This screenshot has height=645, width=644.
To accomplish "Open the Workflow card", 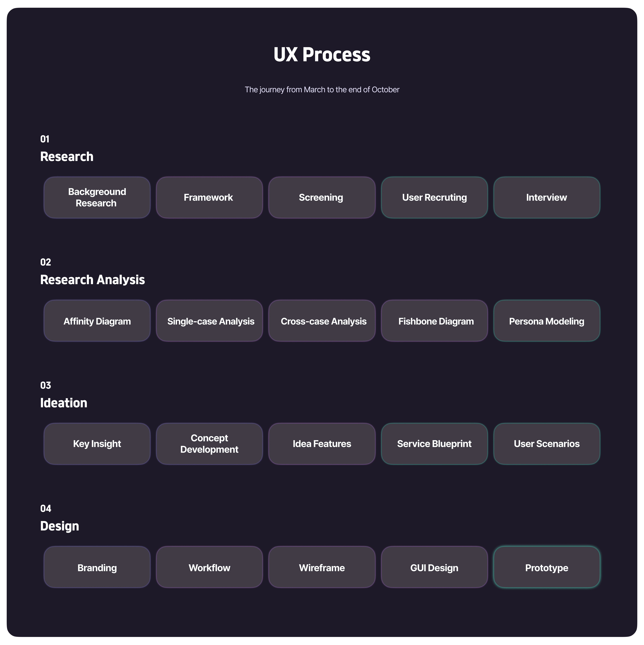I will click(209, 567).
